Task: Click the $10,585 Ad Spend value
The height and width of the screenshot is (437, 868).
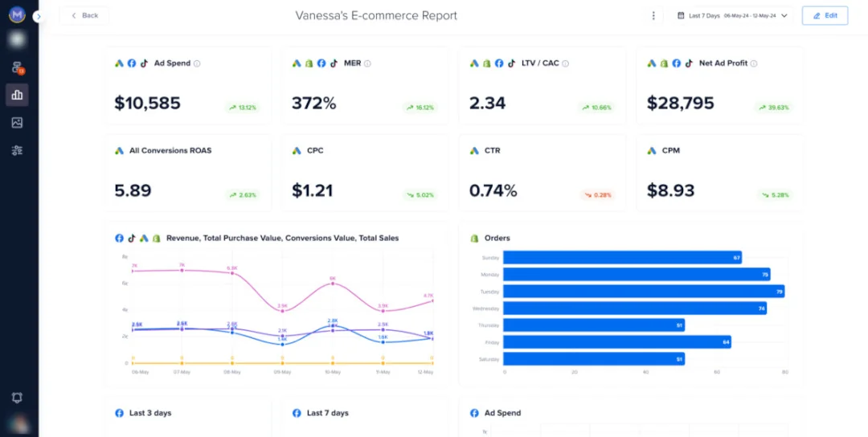Action: tap(147, 103)
